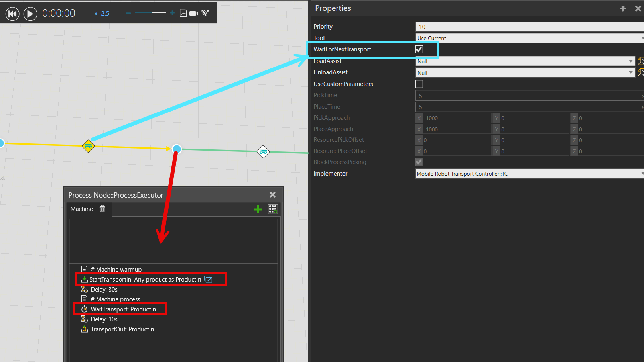Click the Export to PDF icon

click(x=183, y=13)
